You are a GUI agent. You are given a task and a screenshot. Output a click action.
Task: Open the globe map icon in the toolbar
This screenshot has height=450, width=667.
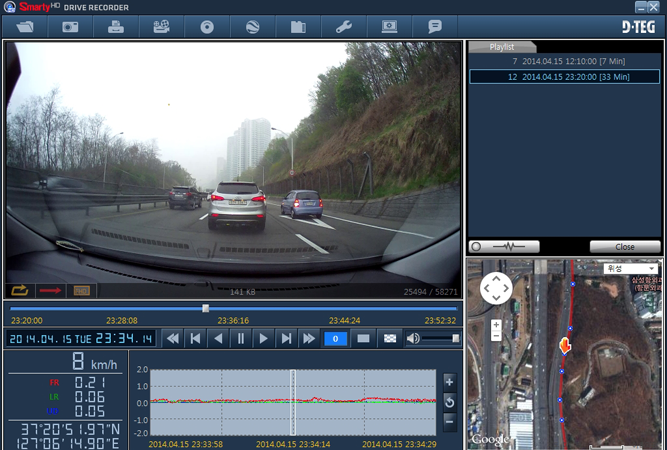pyautogui.click(x=253, y=27)
